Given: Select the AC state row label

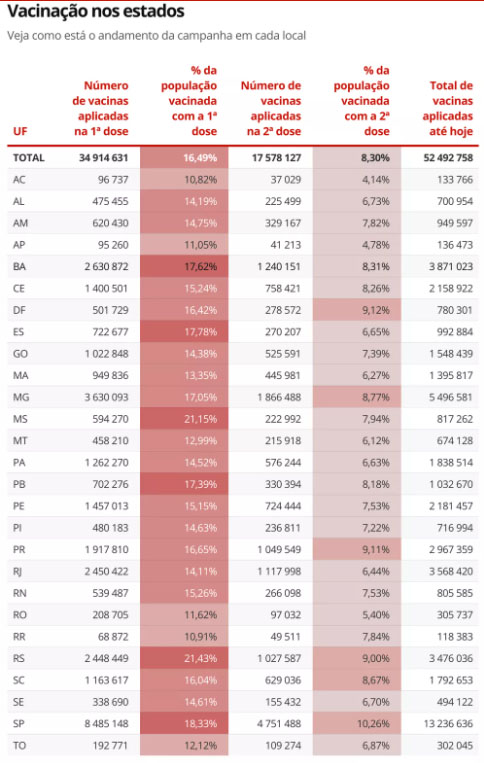Looking at the screenshot, I should point(19,180).
